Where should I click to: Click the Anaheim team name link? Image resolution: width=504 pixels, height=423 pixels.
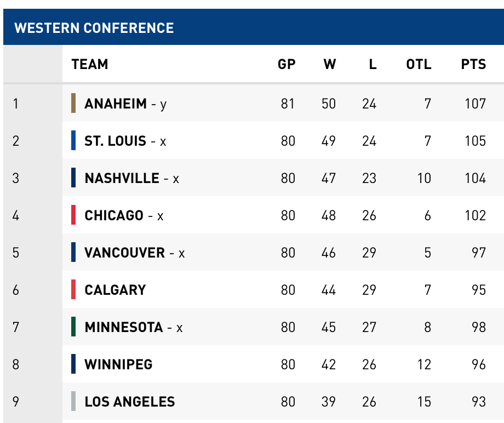tap(116, 104)
